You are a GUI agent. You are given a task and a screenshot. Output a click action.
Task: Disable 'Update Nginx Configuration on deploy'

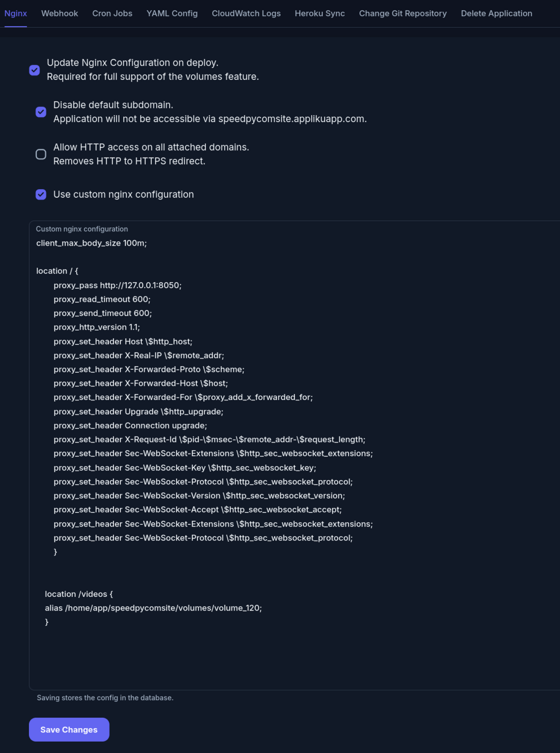pos(34,70)
